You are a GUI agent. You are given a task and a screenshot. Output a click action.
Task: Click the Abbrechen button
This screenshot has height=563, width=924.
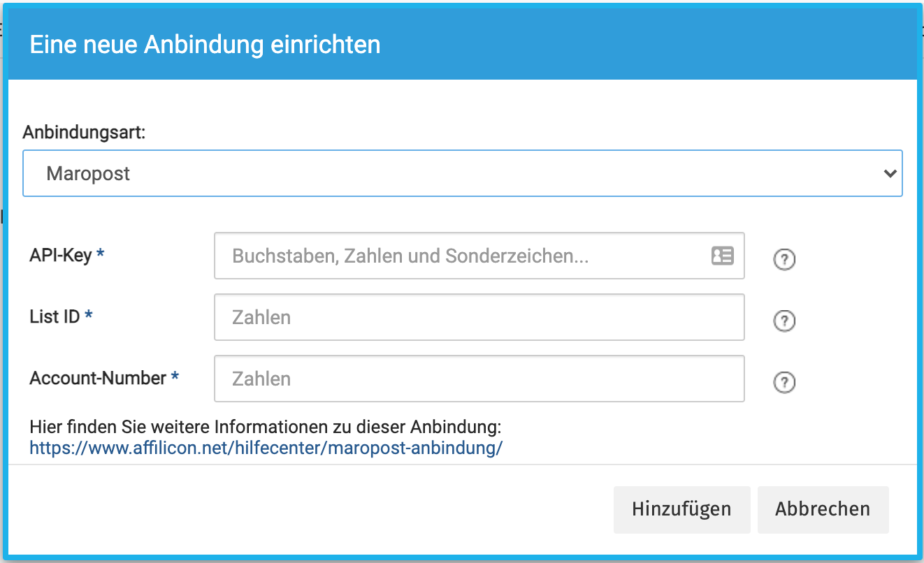point(823,509)
